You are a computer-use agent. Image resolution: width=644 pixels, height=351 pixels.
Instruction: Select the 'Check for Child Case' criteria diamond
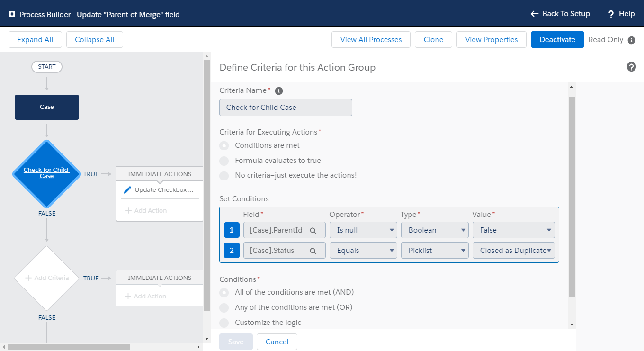[x=47, y=173]
